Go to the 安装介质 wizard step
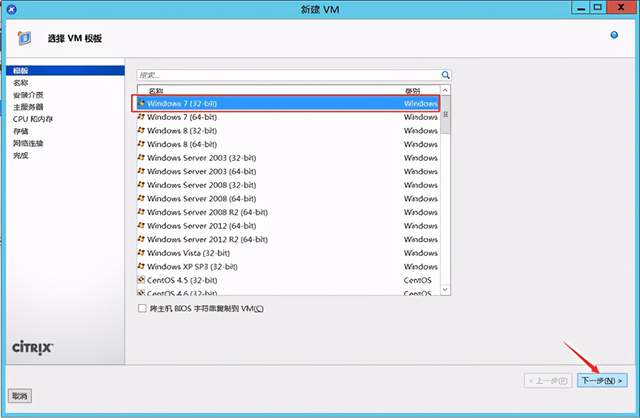Screen dimensions: 640x418 28,95
